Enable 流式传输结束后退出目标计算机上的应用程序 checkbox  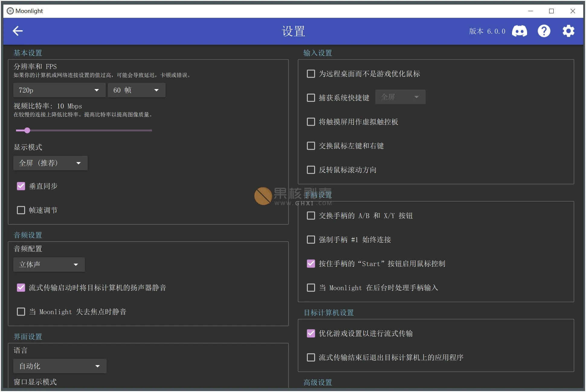311,358
